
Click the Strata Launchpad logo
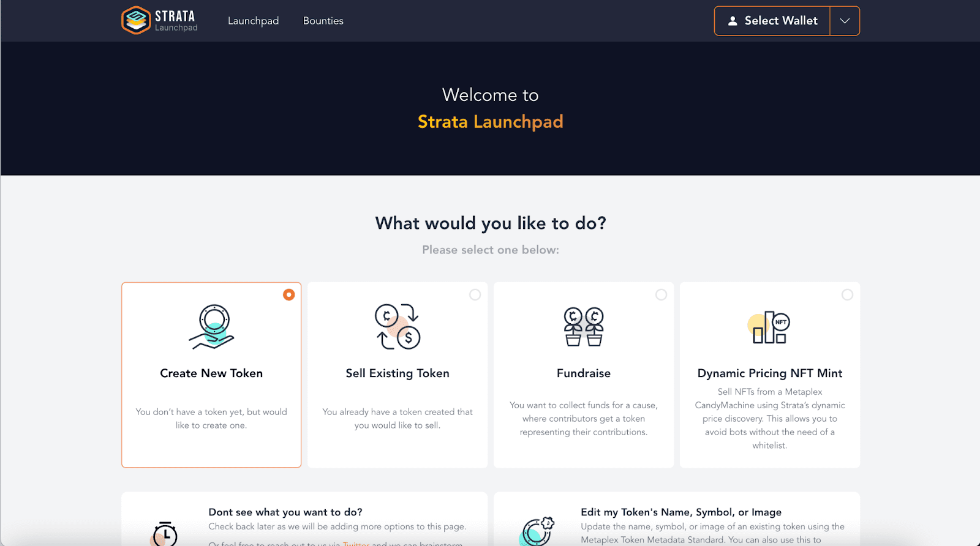159,21
